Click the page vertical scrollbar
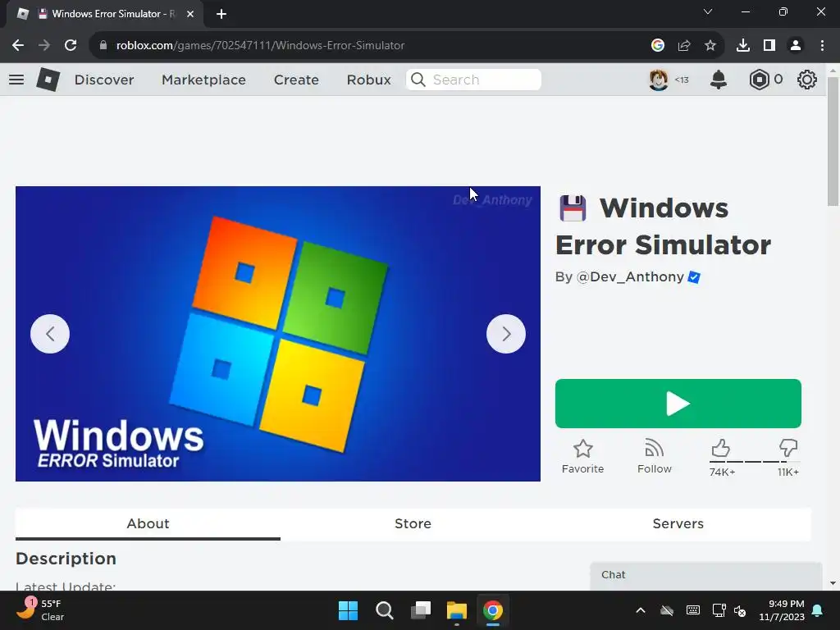This screenshot has width=840, height=630. [833, 141]
